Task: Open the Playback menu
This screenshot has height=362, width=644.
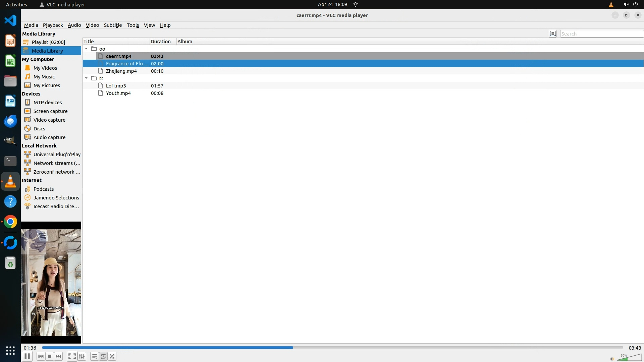Action: [x=53, y=25]
